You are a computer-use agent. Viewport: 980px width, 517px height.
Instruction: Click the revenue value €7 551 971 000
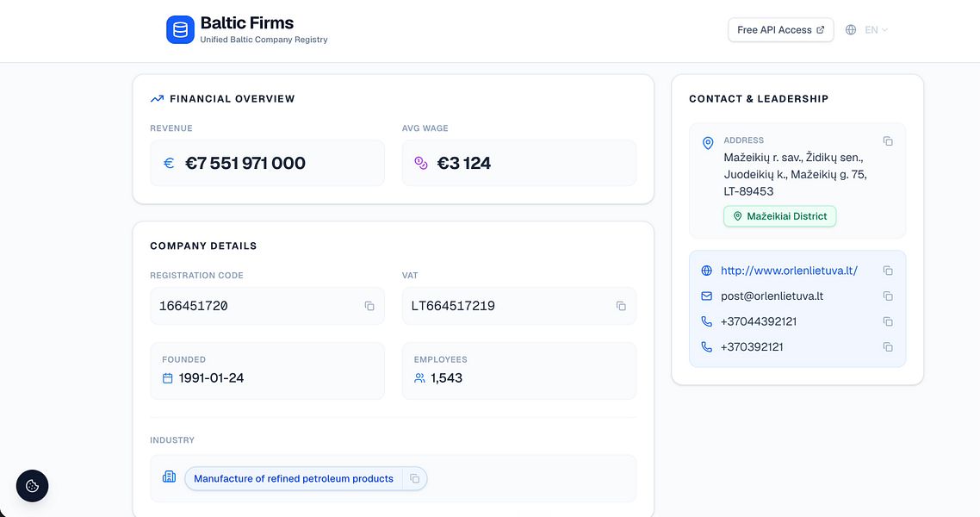[x=245, y=163]
